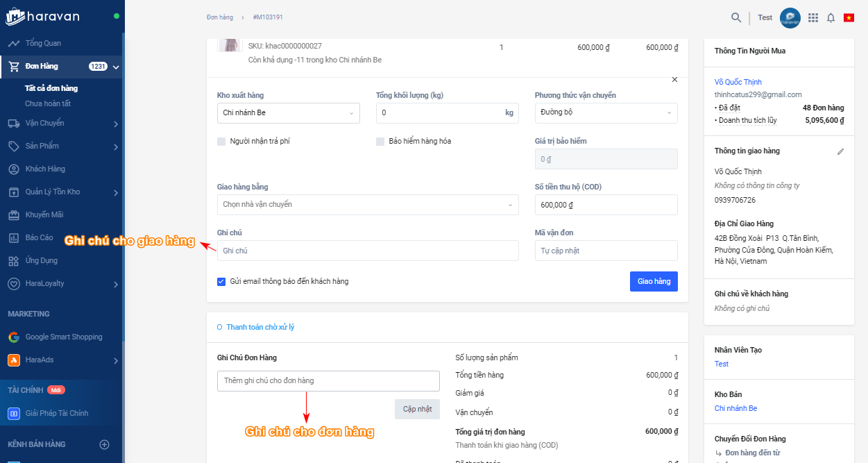
Task: Click the plus icon beside Kênh Bán Hàng
Action: pos(105,444)
